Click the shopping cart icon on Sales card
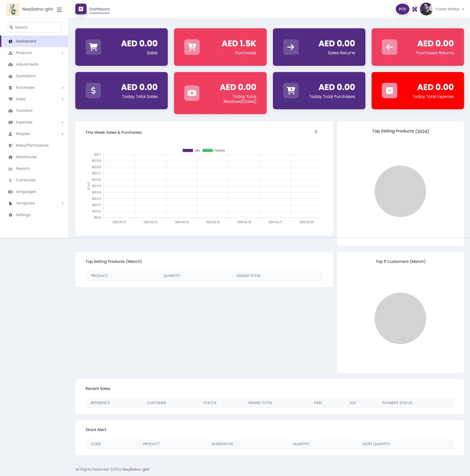This screenshot has height=476, width=470. (x=93, y=47)
